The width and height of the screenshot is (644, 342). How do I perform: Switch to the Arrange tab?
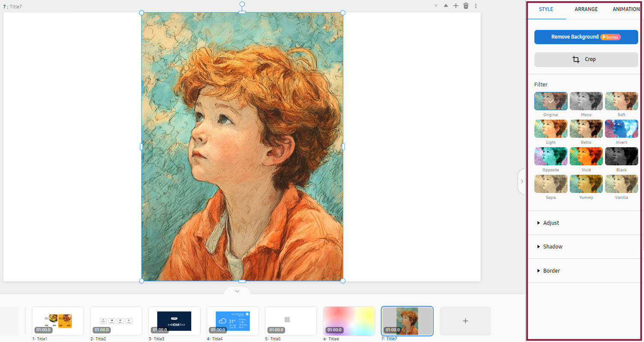point(586,9)
